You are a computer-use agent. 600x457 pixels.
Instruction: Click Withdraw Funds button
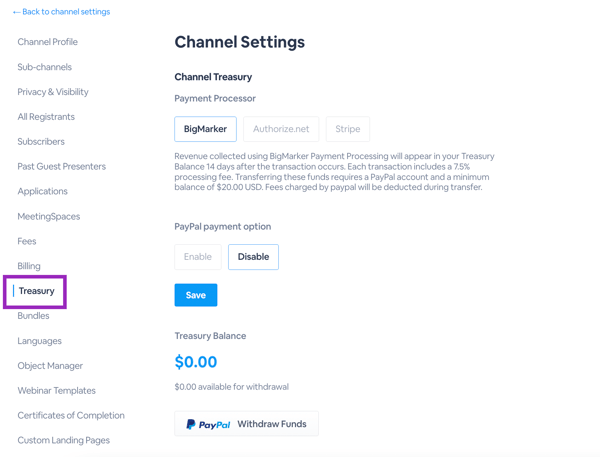[x=246, y=424]
